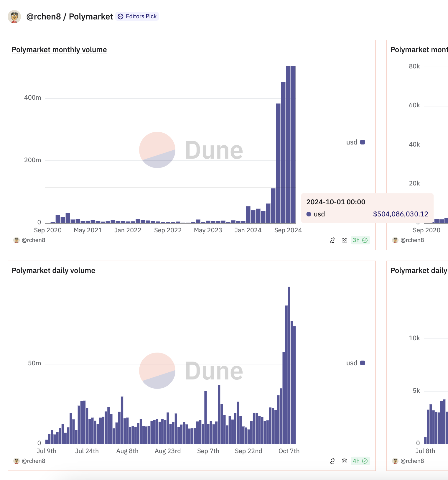Screen dimensions: 448x480
Task: Select the Oct 7th axis label in daily chart
Action: point(289,451)
